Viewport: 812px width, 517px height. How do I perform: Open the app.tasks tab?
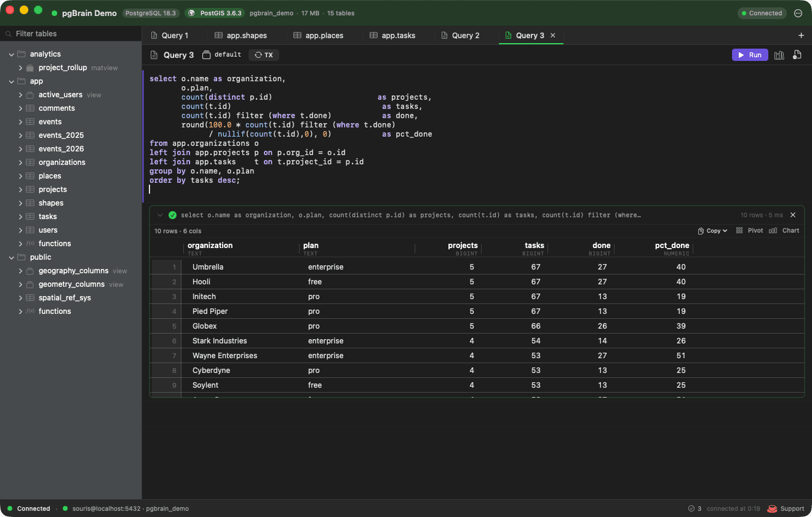[399, 35]
